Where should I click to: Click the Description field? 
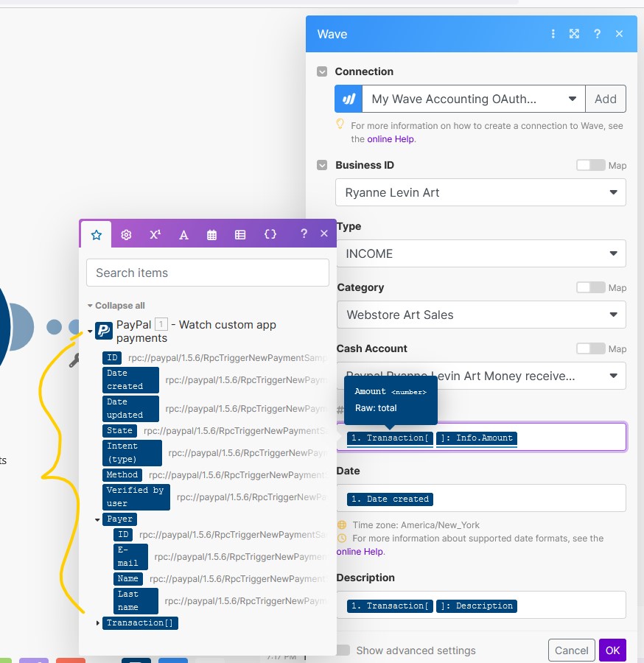[x=481, y=605]
